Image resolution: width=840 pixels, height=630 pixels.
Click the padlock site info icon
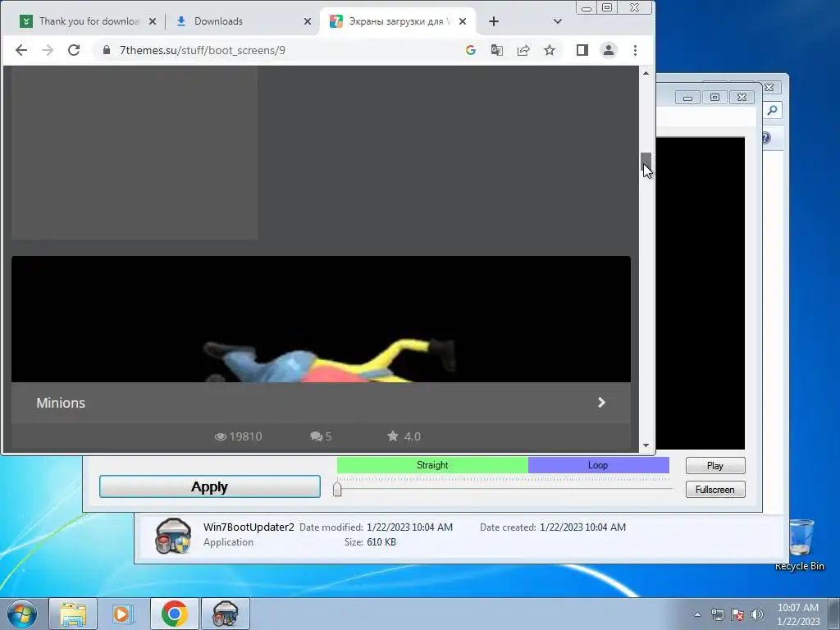[x=107, y=50]
